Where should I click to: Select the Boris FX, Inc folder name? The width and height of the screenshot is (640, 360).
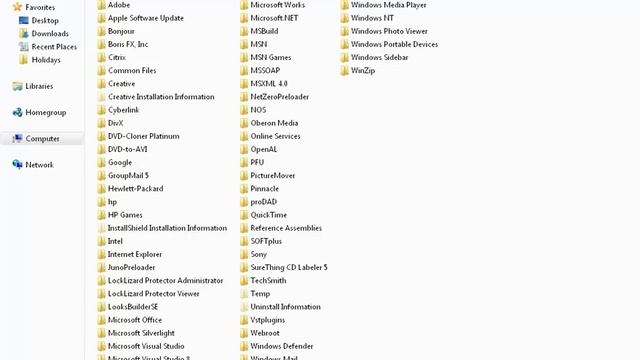click(128, 44)
